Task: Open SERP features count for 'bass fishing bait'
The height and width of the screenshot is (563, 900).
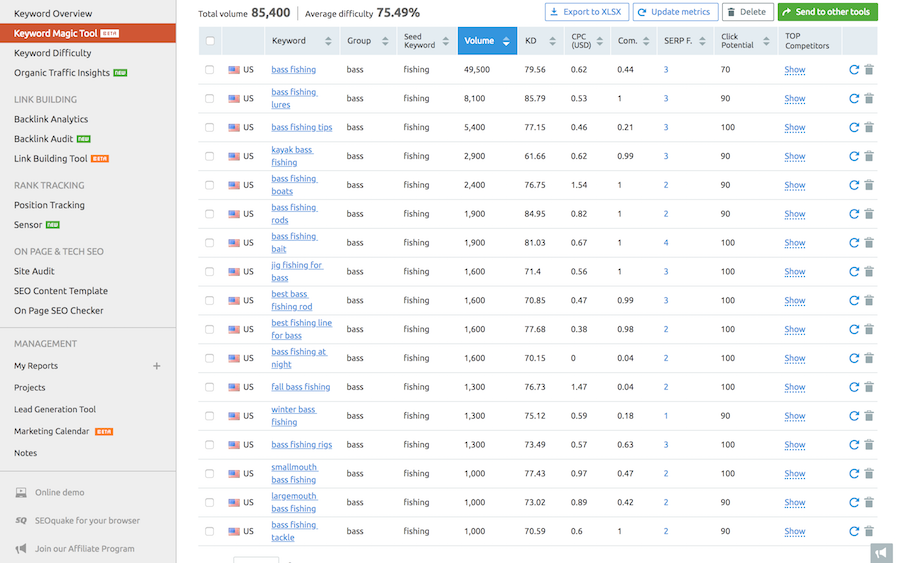Action: point(666,243)
